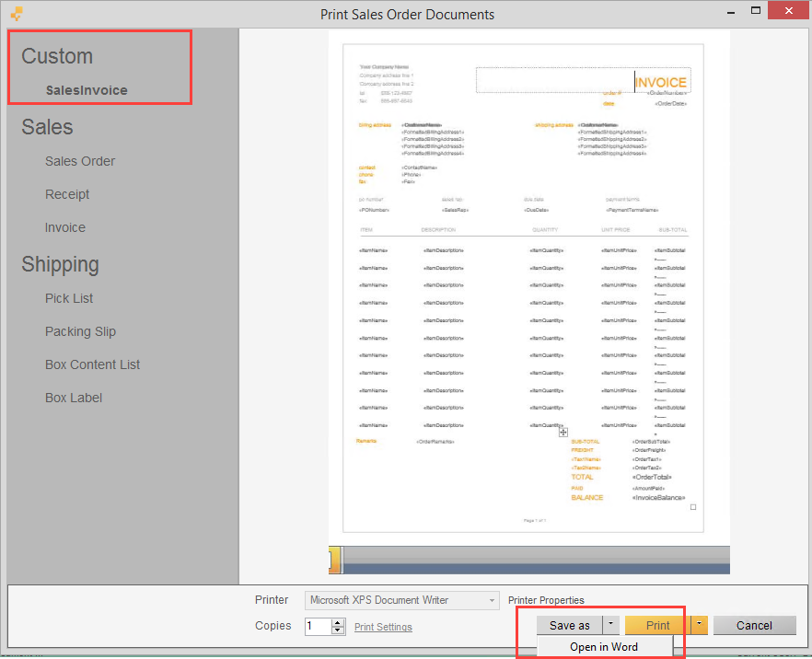Click the Save as button

[x=569, y=625]
